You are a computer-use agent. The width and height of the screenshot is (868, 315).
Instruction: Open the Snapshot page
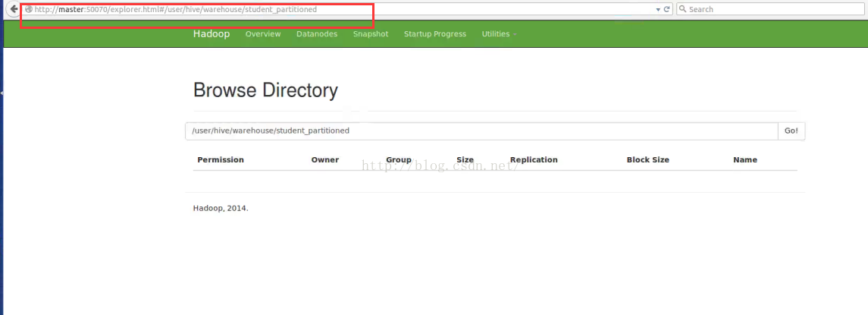click(x=371, y=34)
